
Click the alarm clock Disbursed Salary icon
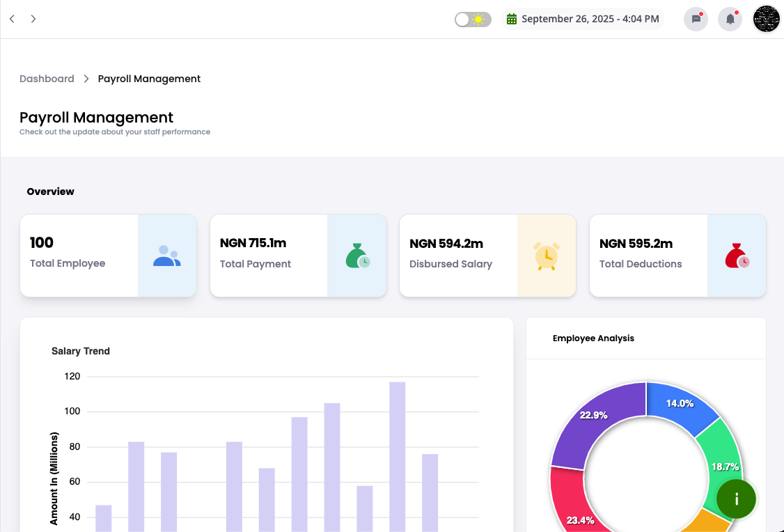click(547, 256)
